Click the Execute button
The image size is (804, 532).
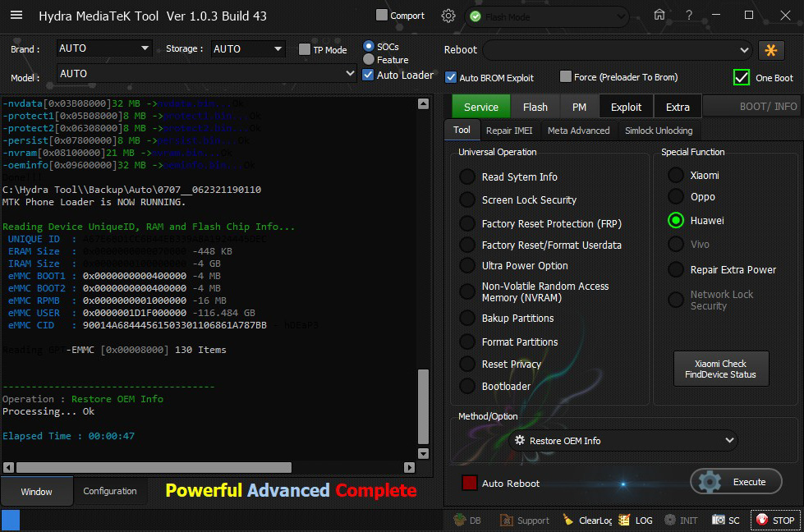[736, 482]
